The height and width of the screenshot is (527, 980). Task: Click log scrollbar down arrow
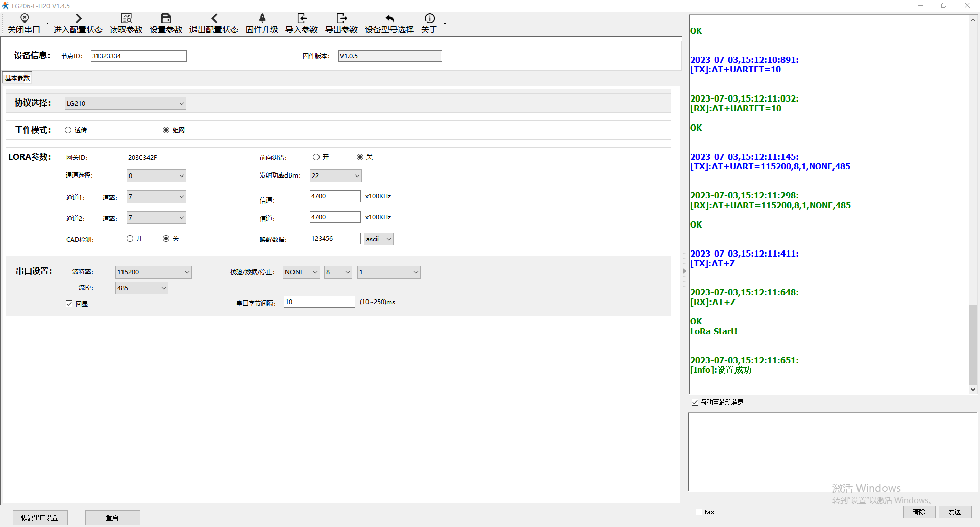pyautogui.click(x=973, y=389)
